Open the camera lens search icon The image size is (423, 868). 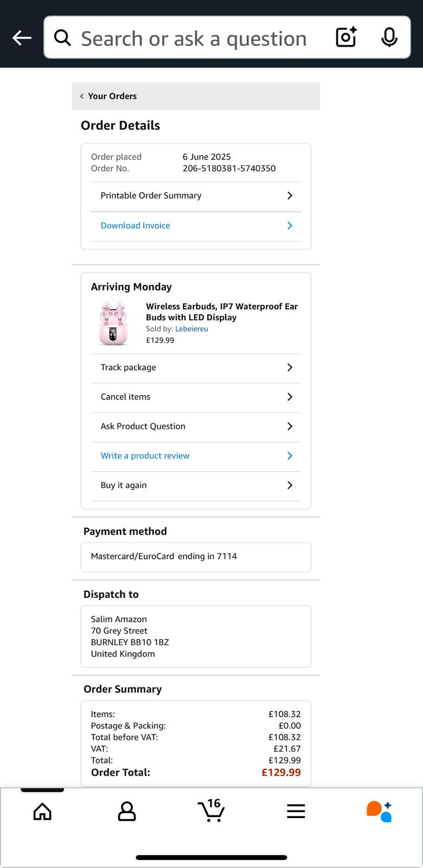tap(346, 37)
